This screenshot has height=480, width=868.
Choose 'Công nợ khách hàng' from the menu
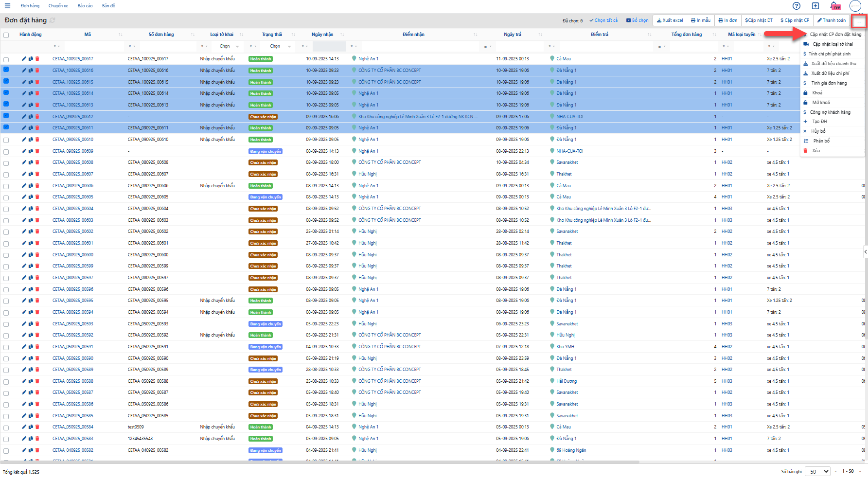[830, 112]
